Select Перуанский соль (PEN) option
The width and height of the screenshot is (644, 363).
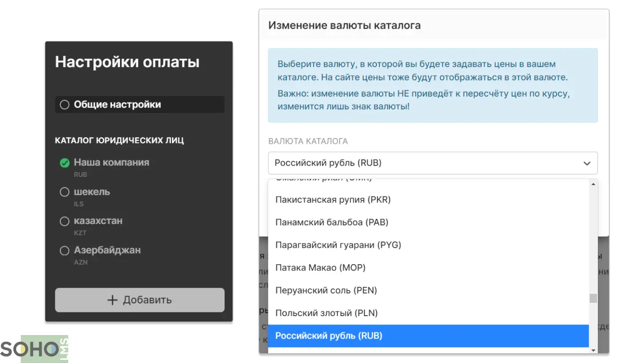coord(428,290)
